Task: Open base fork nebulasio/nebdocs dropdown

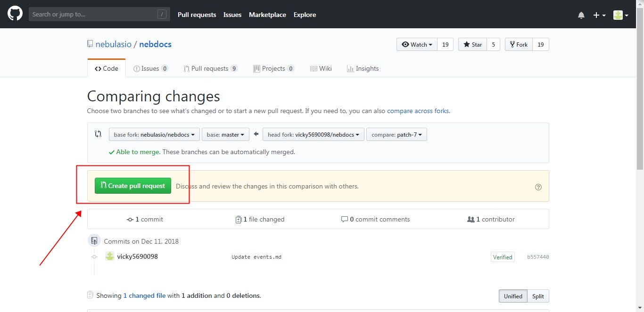Action: pos(154,134)
